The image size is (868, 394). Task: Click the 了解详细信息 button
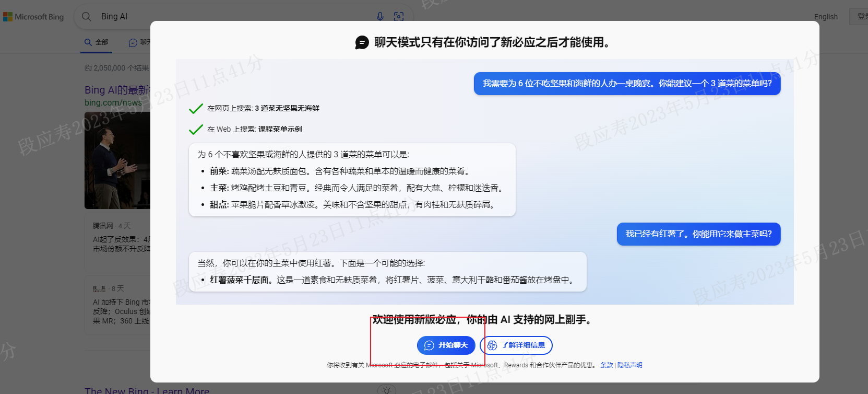point(516,345)
